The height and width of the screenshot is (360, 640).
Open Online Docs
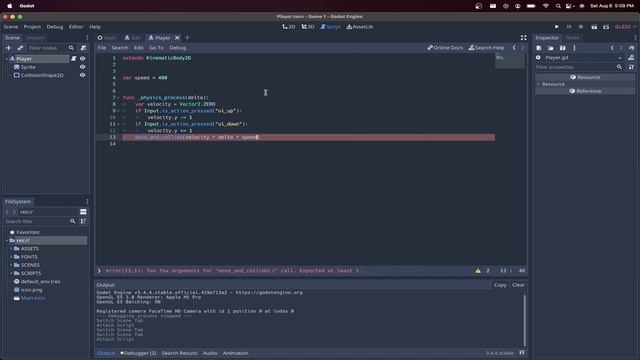coord(445,48)
